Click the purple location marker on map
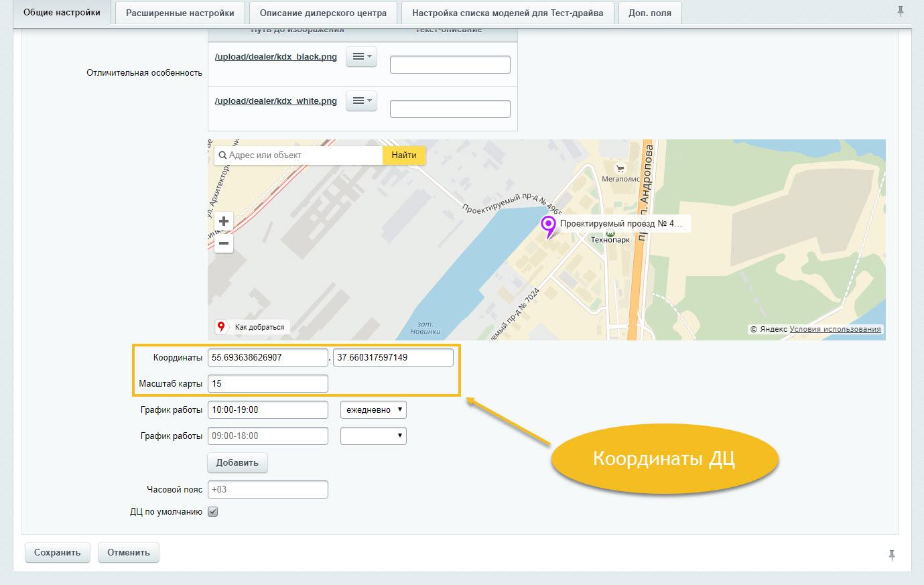Viewport: 924px width, 585px height. pyautogui.click(x=549, y=227)
